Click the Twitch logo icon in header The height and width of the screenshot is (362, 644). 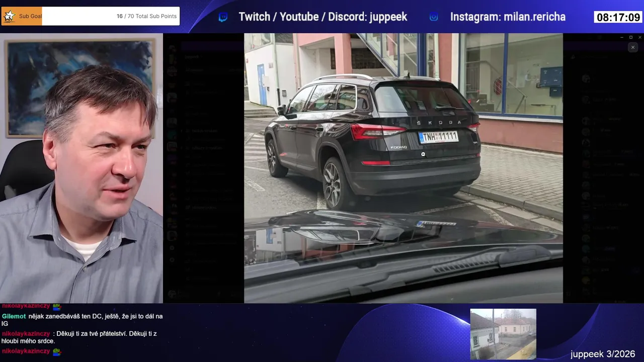tap(223, 17)
